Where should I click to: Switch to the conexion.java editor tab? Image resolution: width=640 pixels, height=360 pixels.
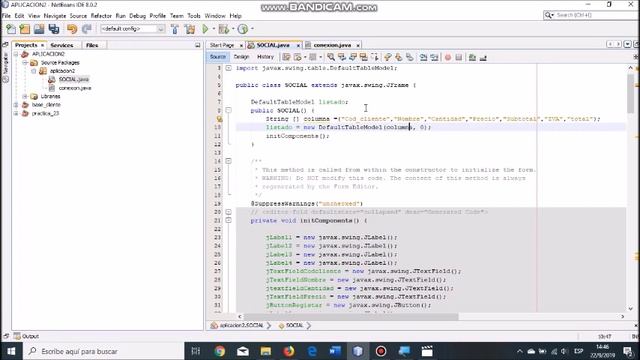pos(332,45)
